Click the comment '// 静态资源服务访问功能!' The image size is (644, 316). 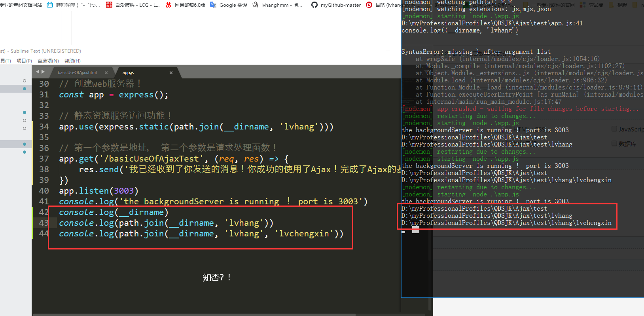point(115,116)
